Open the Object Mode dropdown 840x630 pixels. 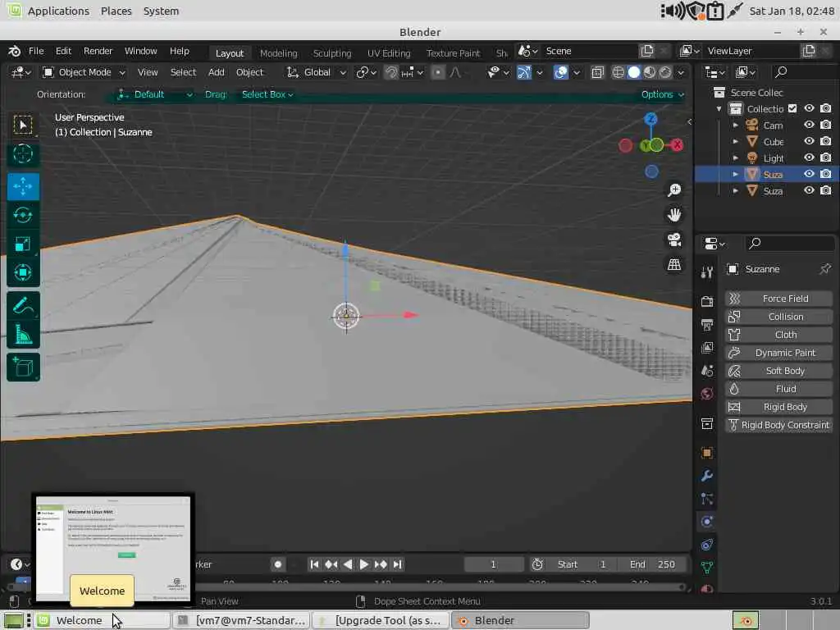pos(84,72)
